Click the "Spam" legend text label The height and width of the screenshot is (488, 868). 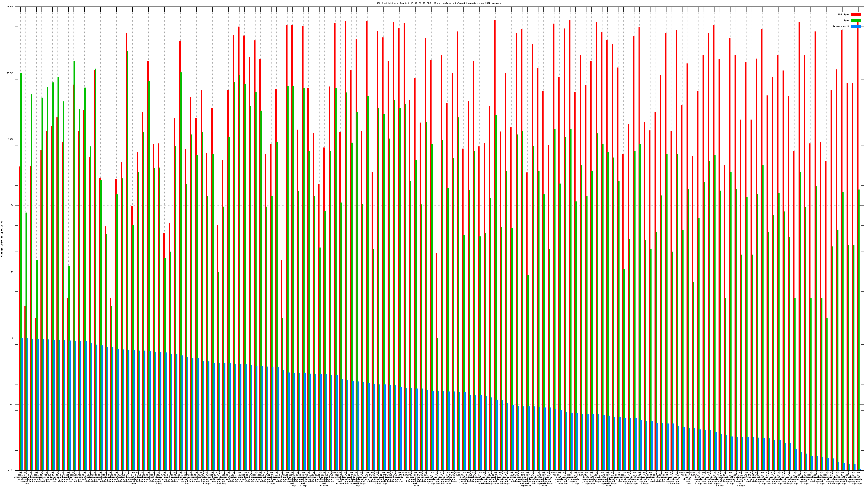(846, 21)
